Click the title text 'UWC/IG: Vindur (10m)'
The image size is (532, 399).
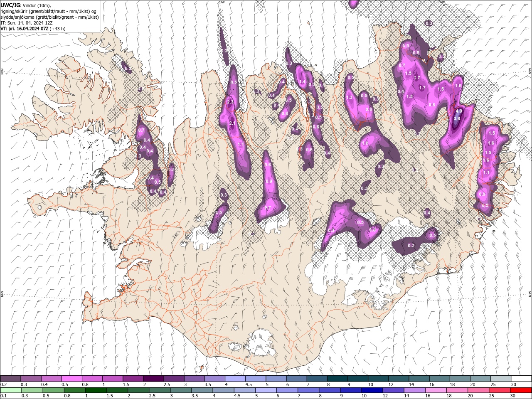click(25, 5)
